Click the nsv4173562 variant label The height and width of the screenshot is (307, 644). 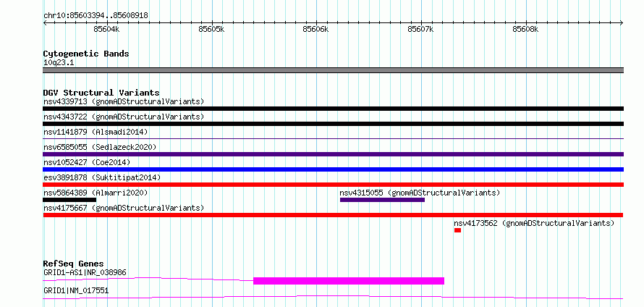click(x=534, y=223)
